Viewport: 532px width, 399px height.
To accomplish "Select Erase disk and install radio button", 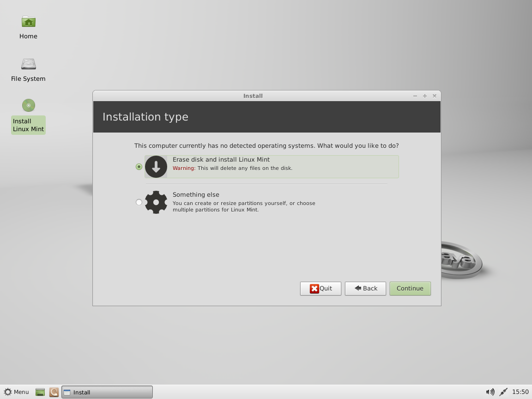I will click(139, 167).
